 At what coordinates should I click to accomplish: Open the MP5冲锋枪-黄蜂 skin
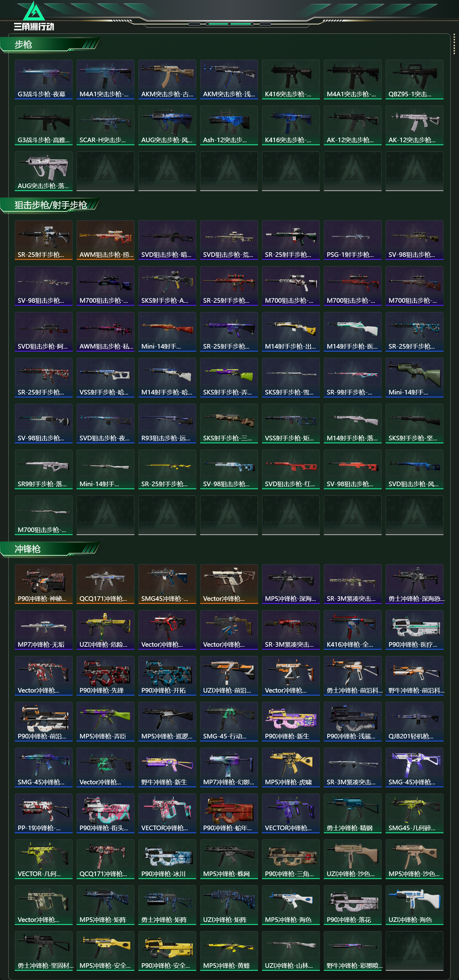coord(229,951)
